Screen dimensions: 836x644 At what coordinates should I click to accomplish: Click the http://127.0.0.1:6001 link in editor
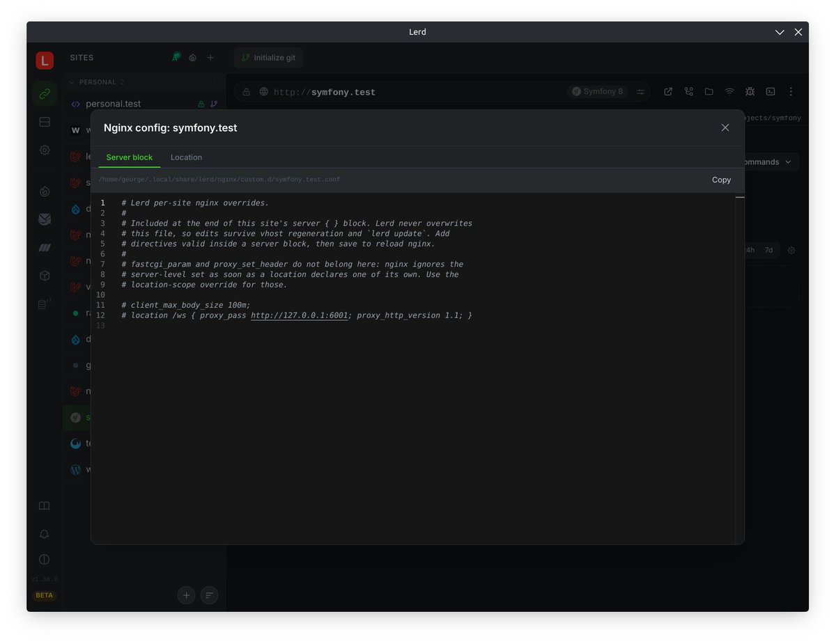click(x=300, y=315)
